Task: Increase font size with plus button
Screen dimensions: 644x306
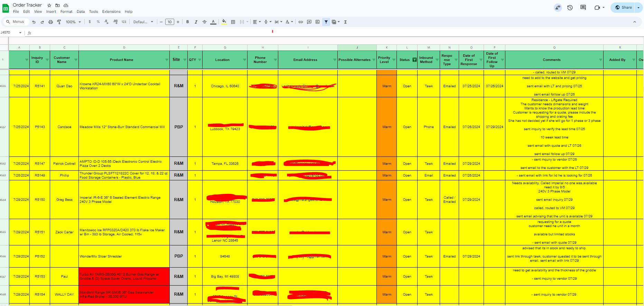Action: (x=178, y=22)
